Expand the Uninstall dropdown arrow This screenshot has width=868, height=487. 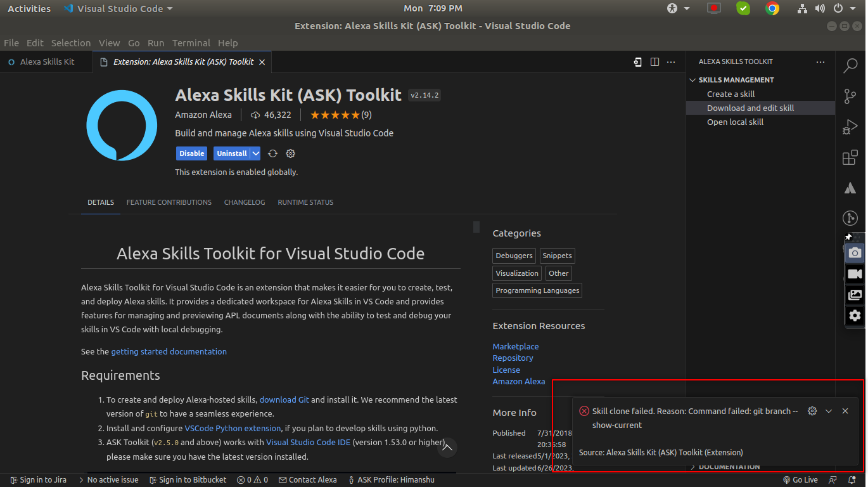(256, 153)
